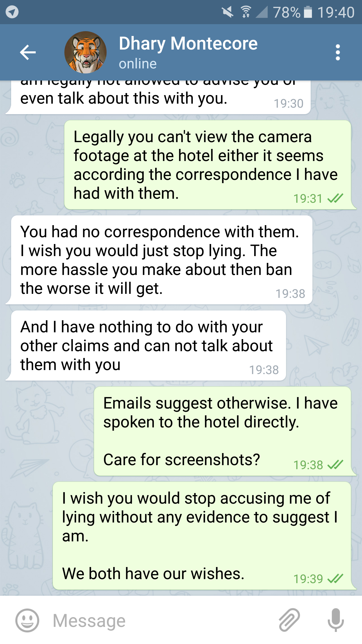Tap the muted sound status icon
Screen dimensions: 362x644
pyautogui.click(x=228, y=12)
